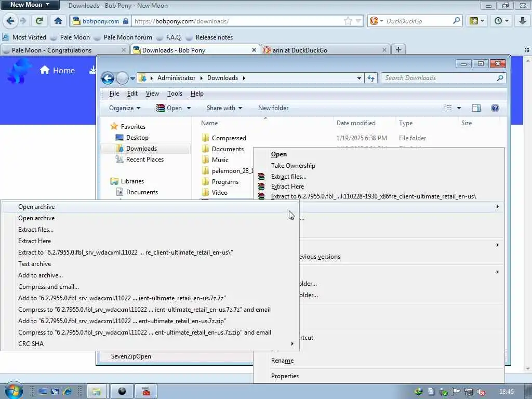Sort files by Date modified column
Screen dimensions: 532x399
(356, 123)
